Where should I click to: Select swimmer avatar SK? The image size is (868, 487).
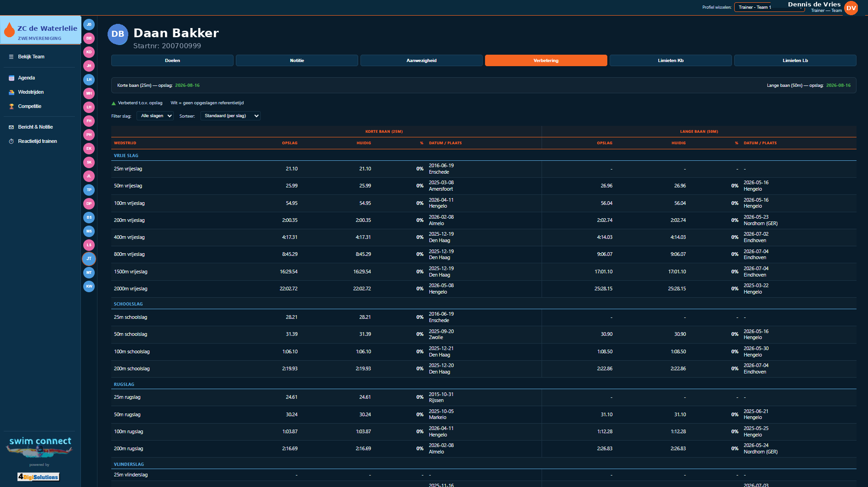point(89,162)
